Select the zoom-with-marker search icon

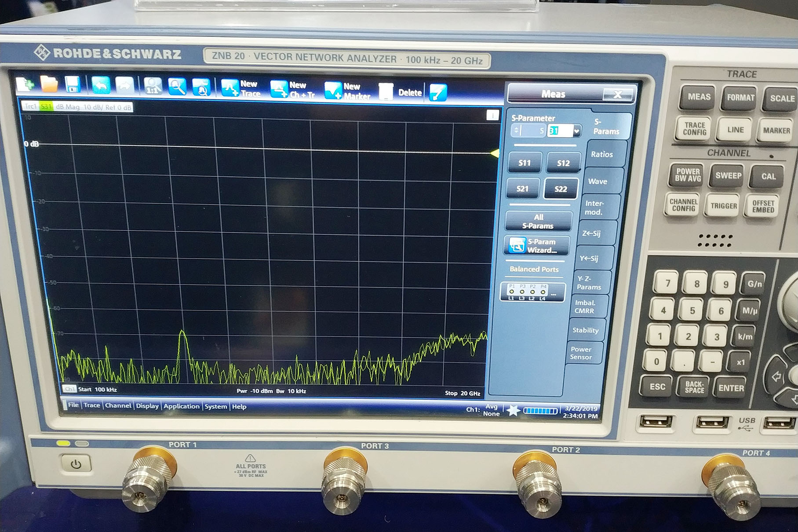point(201,87)
